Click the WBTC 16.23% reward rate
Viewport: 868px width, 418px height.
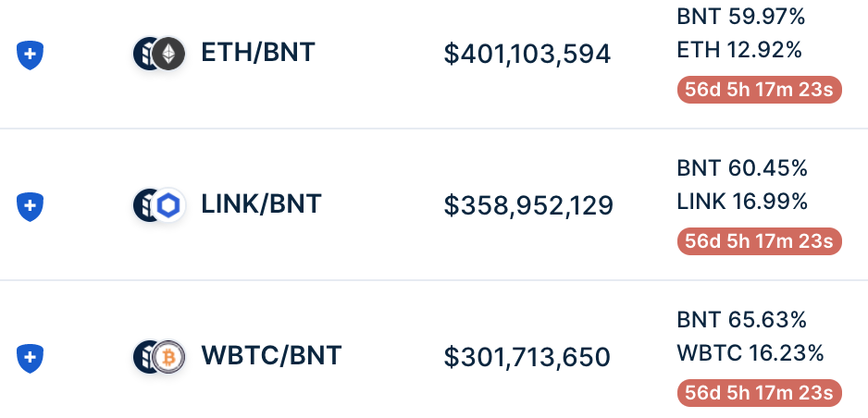(x=750, y=352)
